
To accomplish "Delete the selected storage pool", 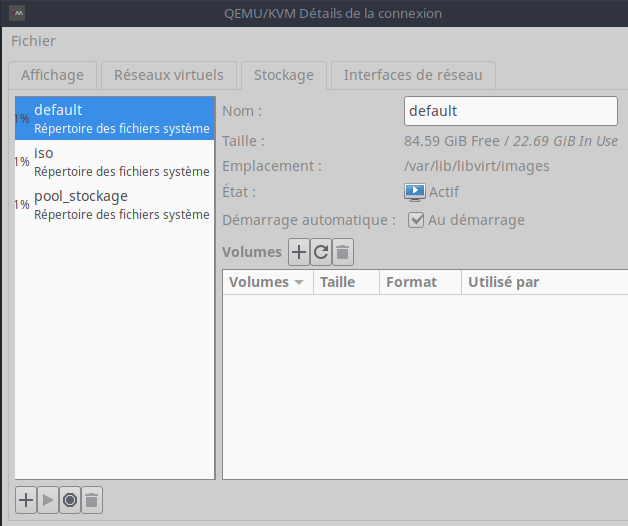I will pyautogui.click(x=92, y=500).
